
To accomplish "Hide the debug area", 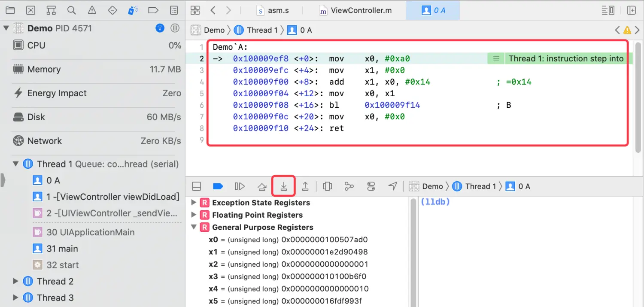I will click(196, 186).
